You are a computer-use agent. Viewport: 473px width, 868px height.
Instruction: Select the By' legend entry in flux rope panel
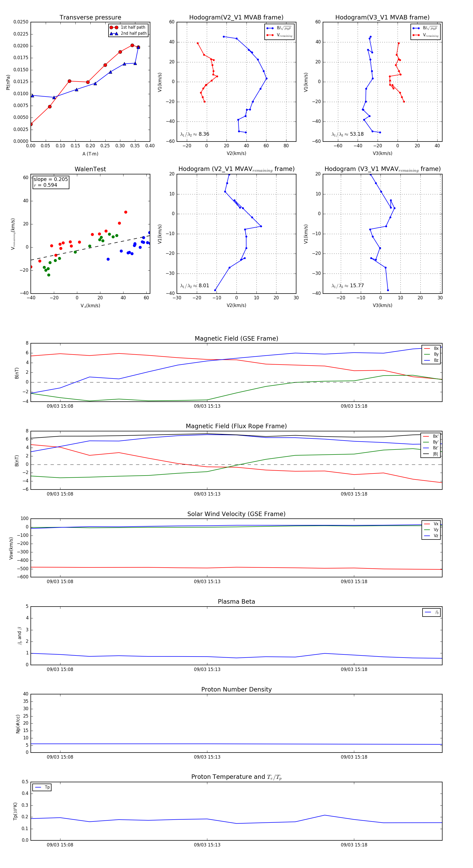tap(431, 442)
